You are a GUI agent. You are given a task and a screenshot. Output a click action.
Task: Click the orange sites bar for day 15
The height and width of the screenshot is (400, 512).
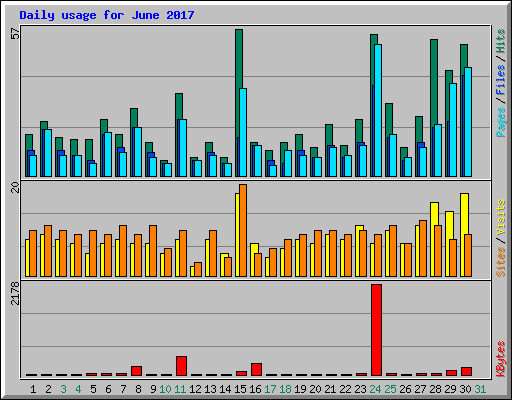click(x=243, y=230)
